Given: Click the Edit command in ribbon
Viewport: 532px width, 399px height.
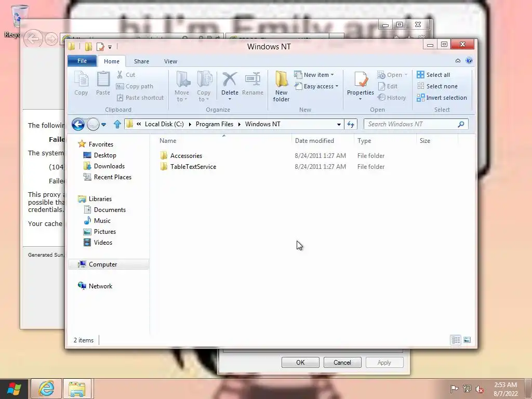Looking at the screenshot, I should coord(388,86).
